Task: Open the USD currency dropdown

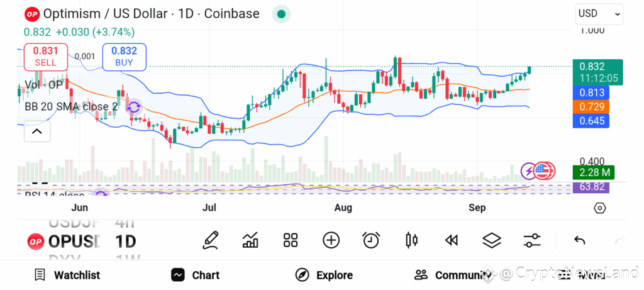Action: pyautogui.click(x=599, y=14)
